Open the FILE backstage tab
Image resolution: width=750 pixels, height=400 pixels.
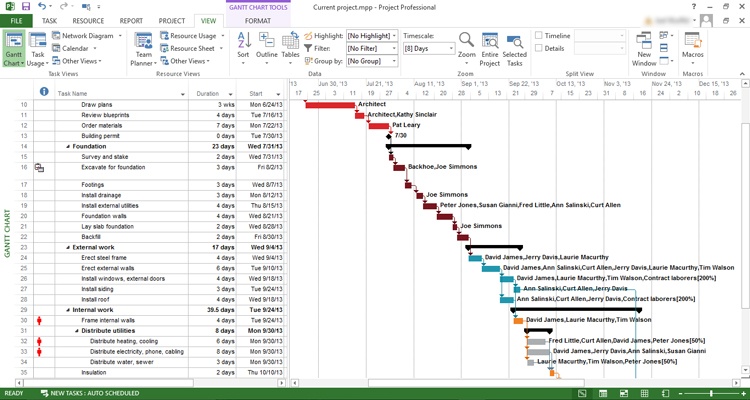click(18, 20)
